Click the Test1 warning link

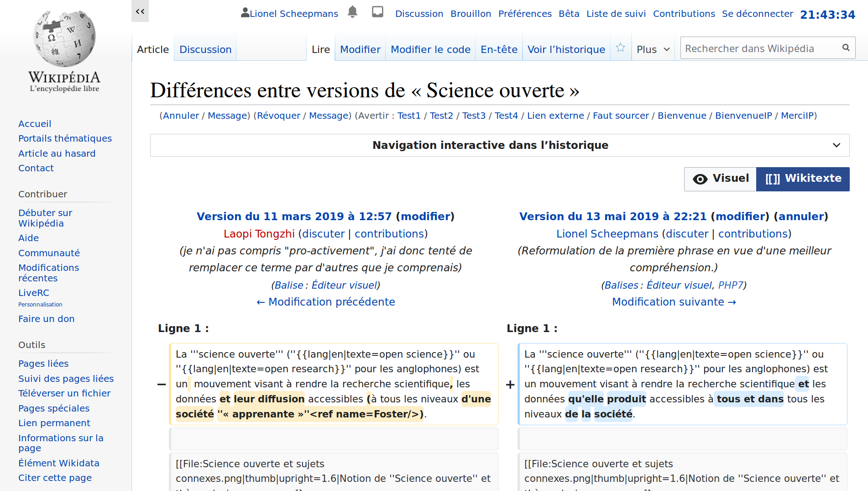(x=409, y=116)
